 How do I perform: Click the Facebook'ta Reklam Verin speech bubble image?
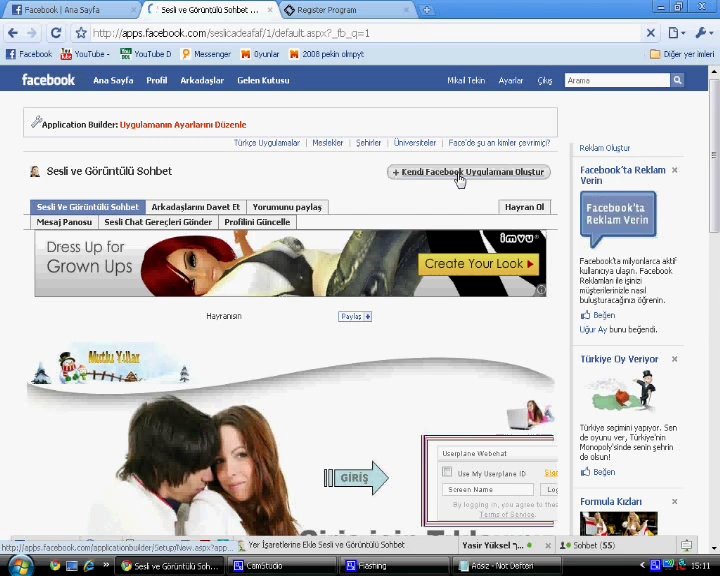[x=618, y=218]
